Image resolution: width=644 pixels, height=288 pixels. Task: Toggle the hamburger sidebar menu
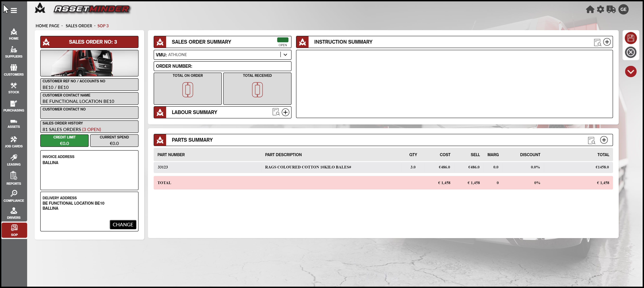coord(14,10)
